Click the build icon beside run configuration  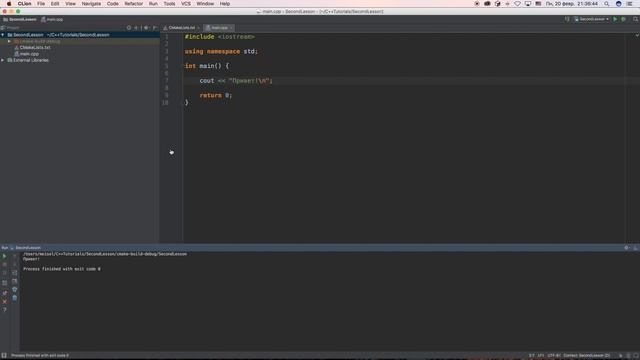click(567, 19)
